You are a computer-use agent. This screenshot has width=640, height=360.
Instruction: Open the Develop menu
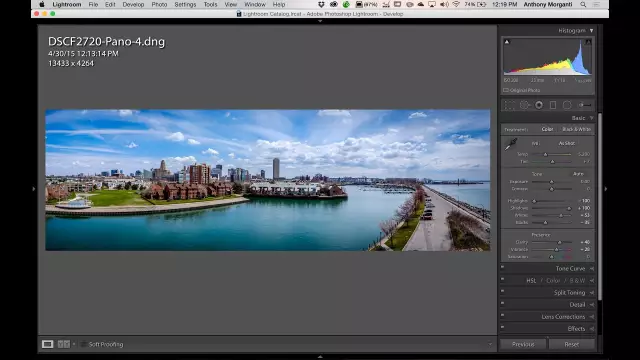tap(133, 4)
